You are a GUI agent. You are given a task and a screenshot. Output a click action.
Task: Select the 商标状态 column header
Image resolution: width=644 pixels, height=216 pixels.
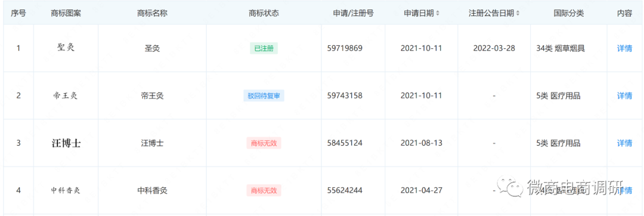click(264, 13)
